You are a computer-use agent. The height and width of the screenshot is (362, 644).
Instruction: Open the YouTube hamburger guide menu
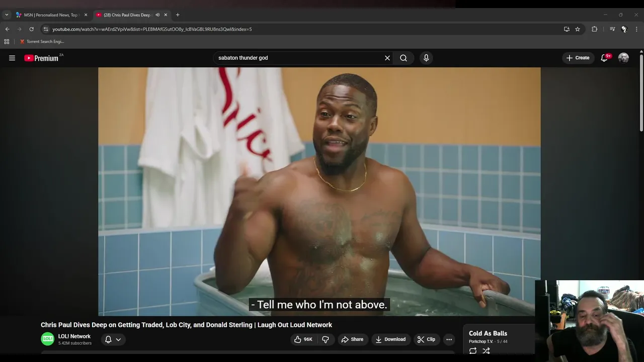point(12,58)
